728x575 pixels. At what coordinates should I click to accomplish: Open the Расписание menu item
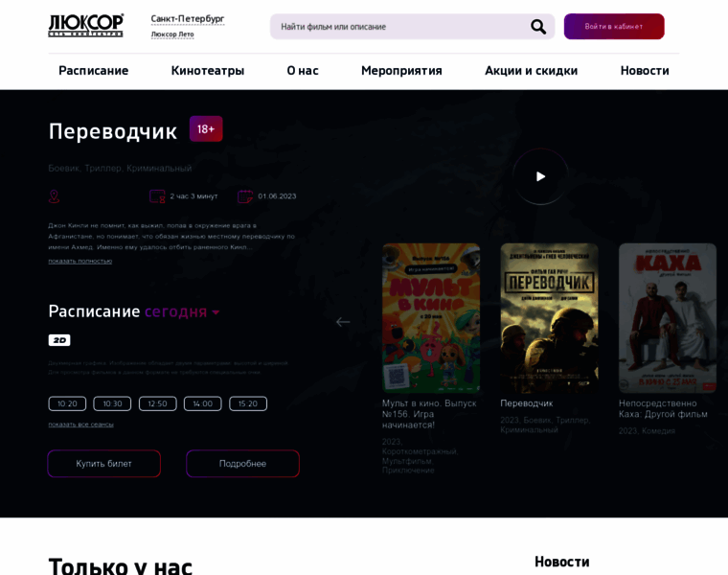tap(93, 71)
